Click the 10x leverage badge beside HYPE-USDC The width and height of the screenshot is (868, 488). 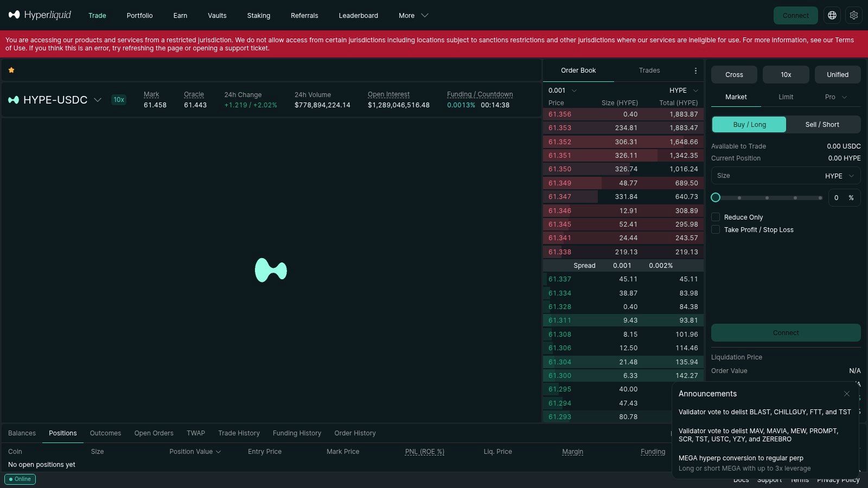pyautogui.click(x=119, y=100)
